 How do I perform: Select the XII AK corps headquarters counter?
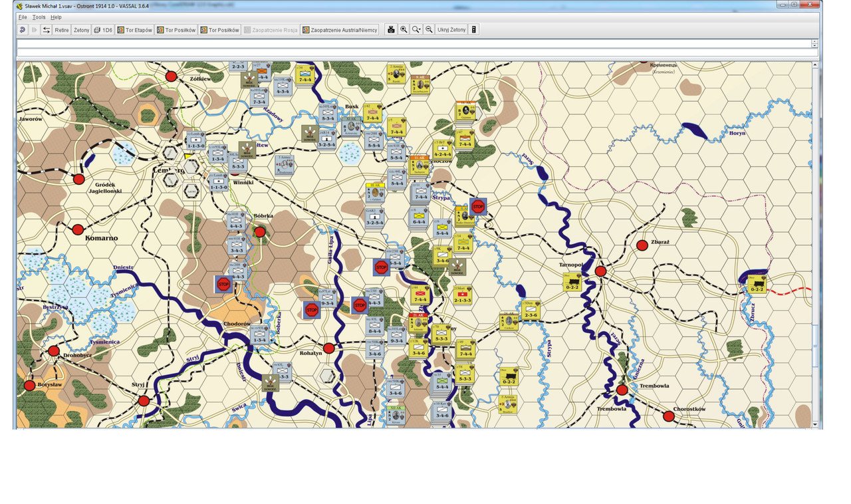tap(396, 414)
